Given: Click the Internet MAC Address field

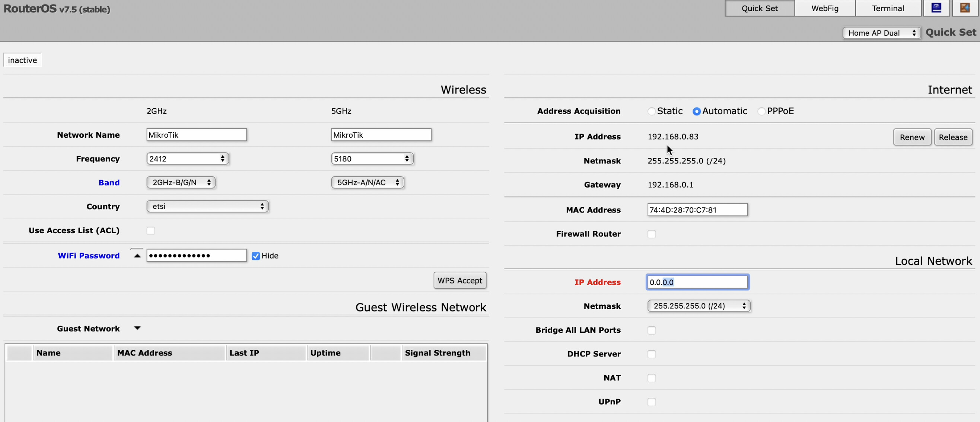Looking at the screenshot, I should click(697, 210).
